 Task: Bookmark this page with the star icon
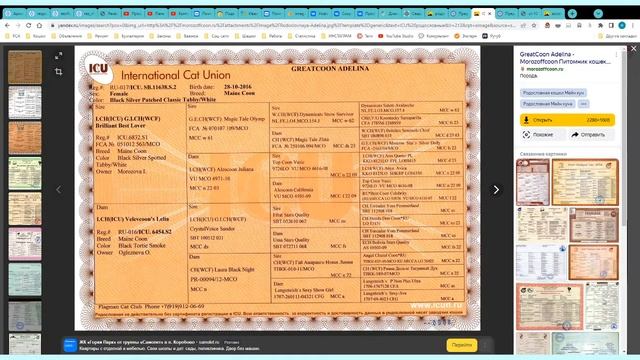pos(534,25)
